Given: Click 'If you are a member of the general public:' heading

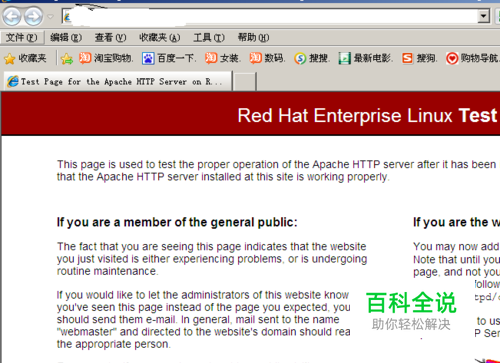Looking at the screenshot, I should (x=177, y=222).
